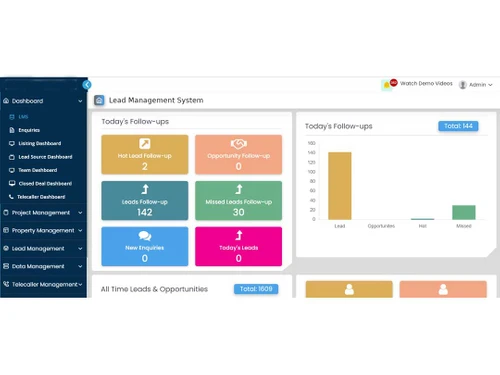Expand Data Management chevron
The height and width of the screenshot is (375, 500).
tap(80, 266)
